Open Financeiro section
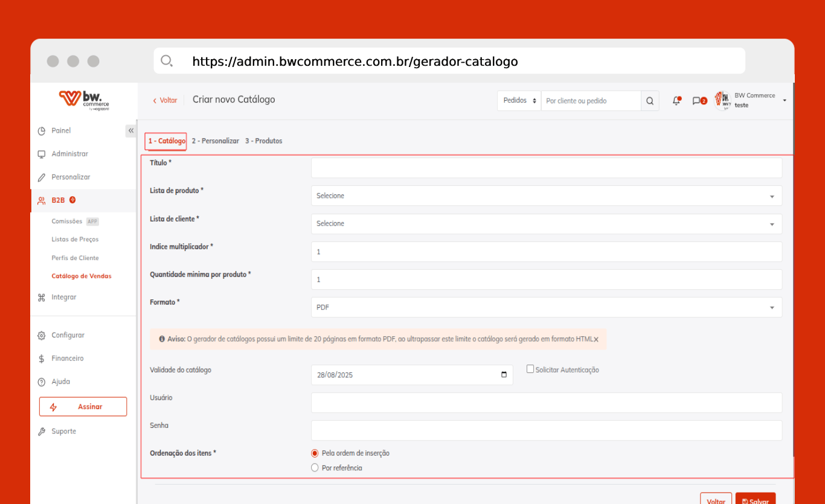The image size is (825, 504). (x=68, y=358)
